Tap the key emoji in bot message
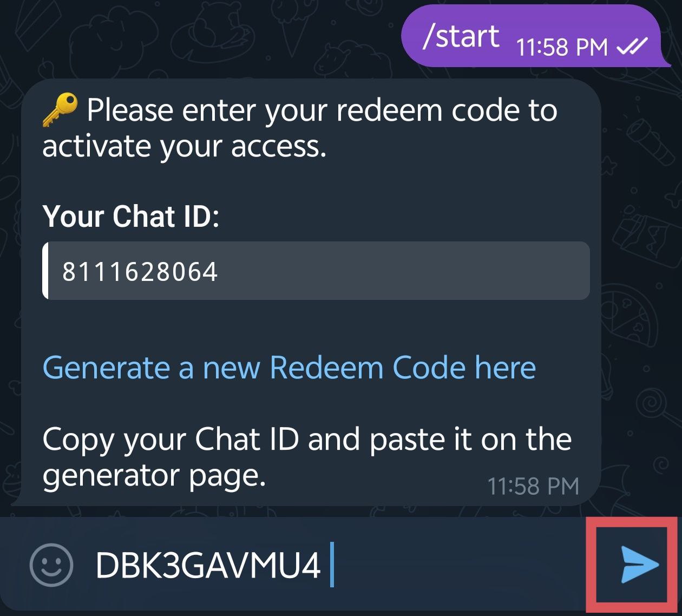Viewport: 682px width, 616px height. click(60, 110)
